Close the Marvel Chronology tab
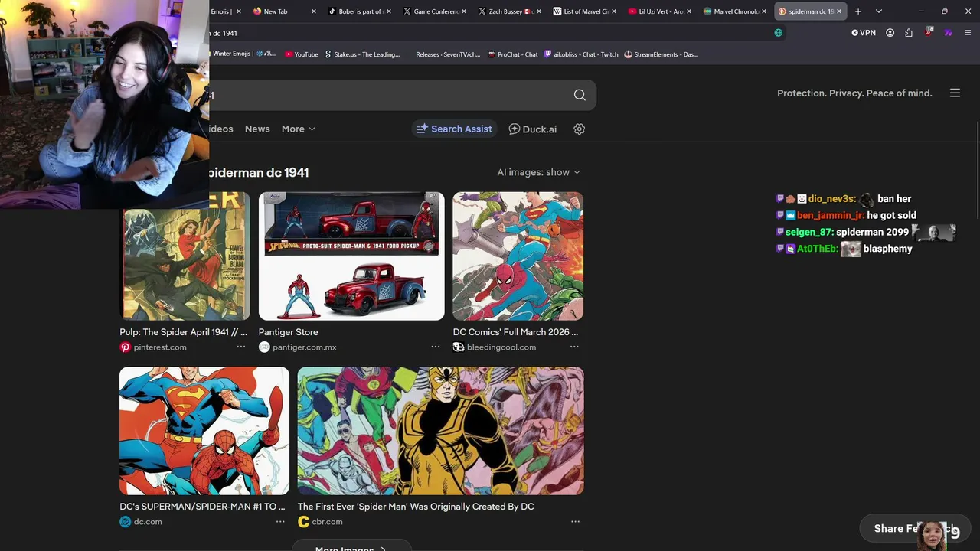 [764, 11]
